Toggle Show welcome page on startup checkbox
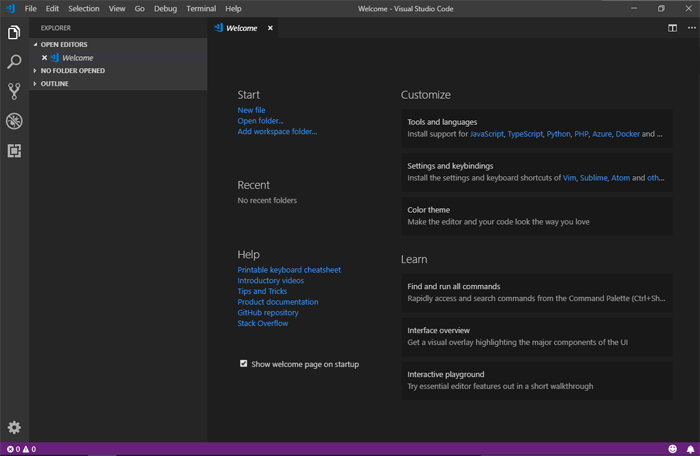 tap(244, 364)
